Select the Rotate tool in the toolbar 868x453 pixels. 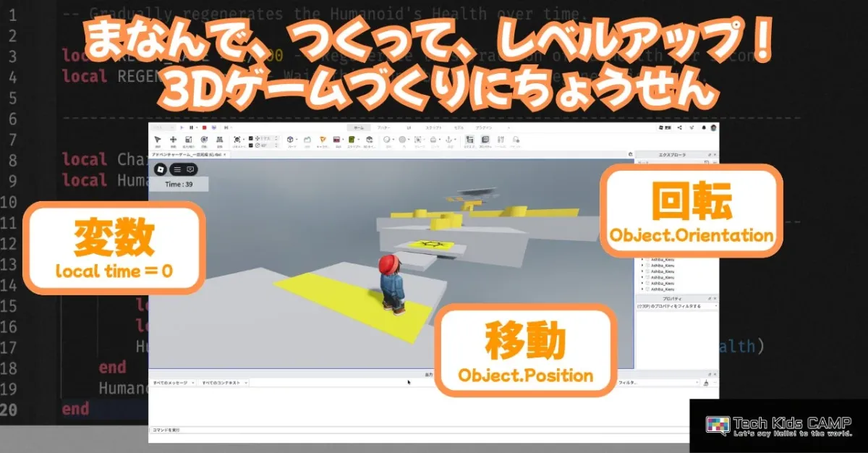point(203,139)
